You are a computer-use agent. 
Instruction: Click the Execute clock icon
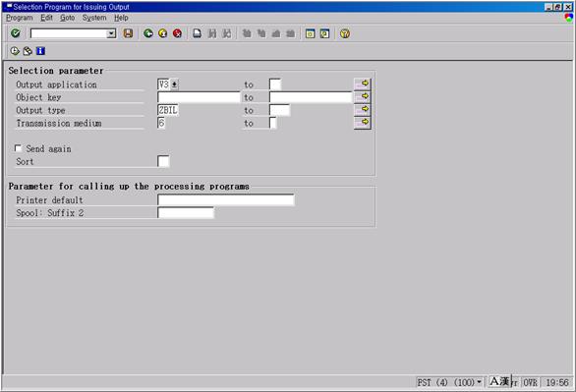(x=15, y=51)
